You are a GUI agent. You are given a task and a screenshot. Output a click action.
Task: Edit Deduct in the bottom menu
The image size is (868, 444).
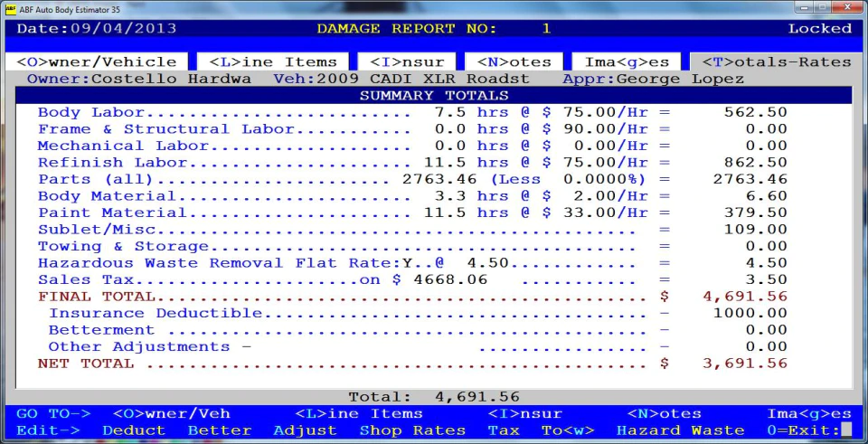(134, 430)
